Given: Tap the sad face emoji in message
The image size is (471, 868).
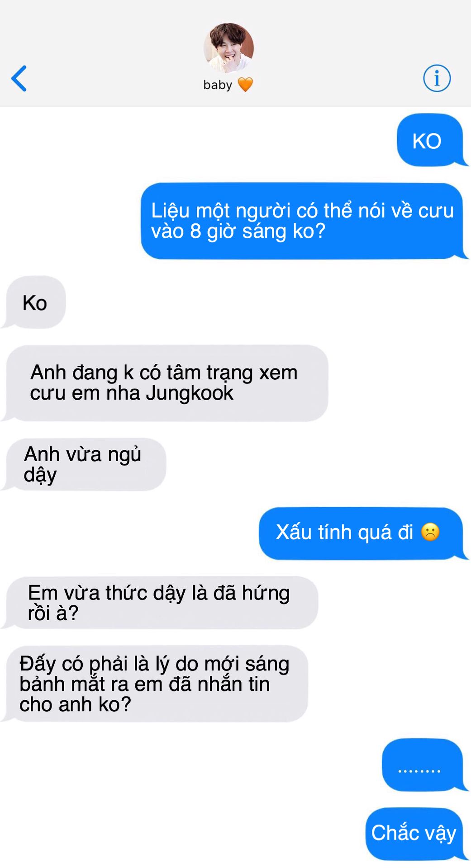Looking at the screenshot, I should pyautogui.click(x=430, y=532).
